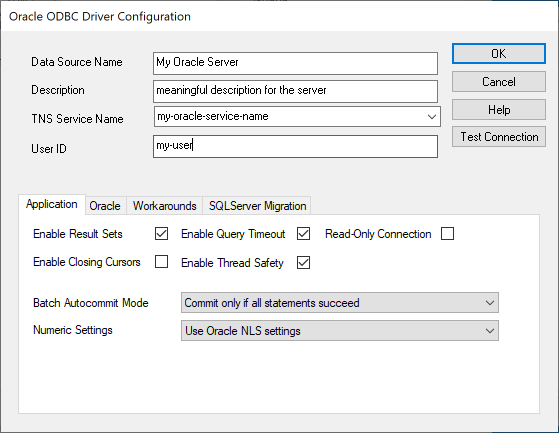559x433 pixels.
Task: Switch to the Oracle tab
Action: coord(105,206)
